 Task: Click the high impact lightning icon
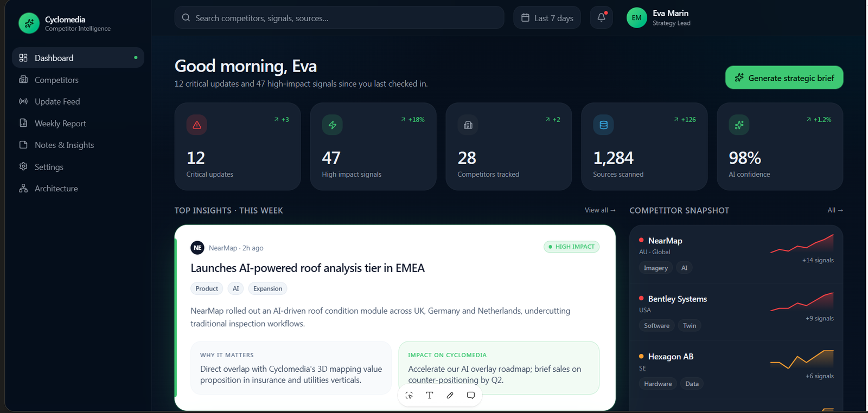(x=332, y=125)
